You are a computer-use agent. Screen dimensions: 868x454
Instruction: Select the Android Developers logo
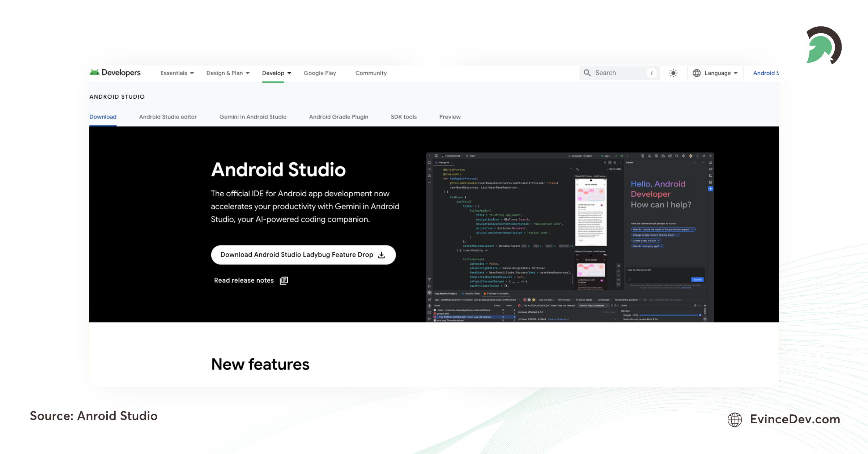pos(115,73)
